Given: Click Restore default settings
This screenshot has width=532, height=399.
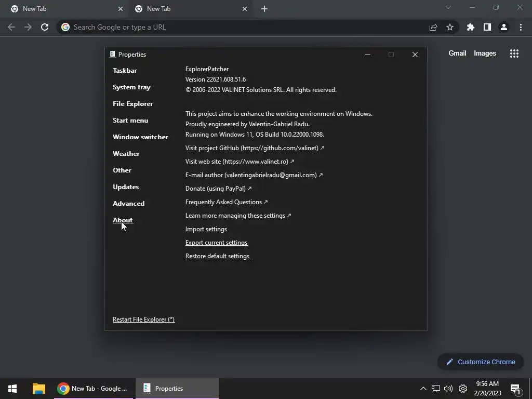Looking at the screenshot, I should coord(217,257).
